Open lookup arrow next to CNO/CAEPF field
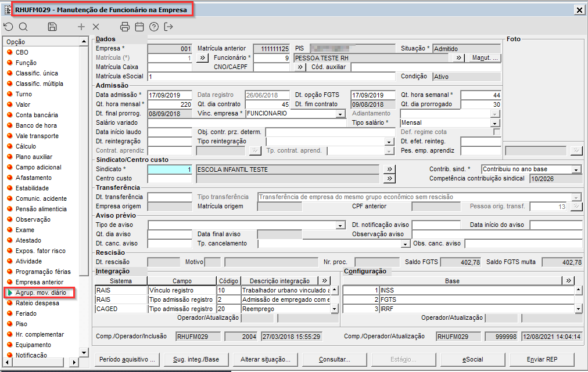The image size is (588, 372). coord(300,67)
